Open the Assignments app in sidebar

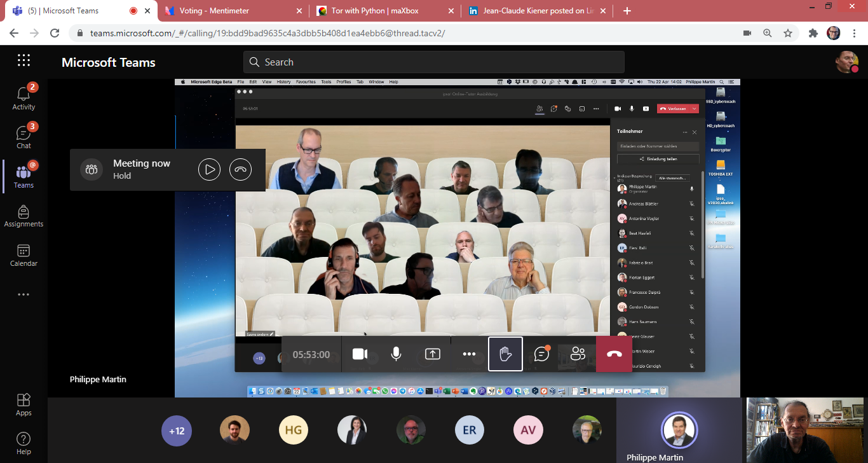pos(24,216)
